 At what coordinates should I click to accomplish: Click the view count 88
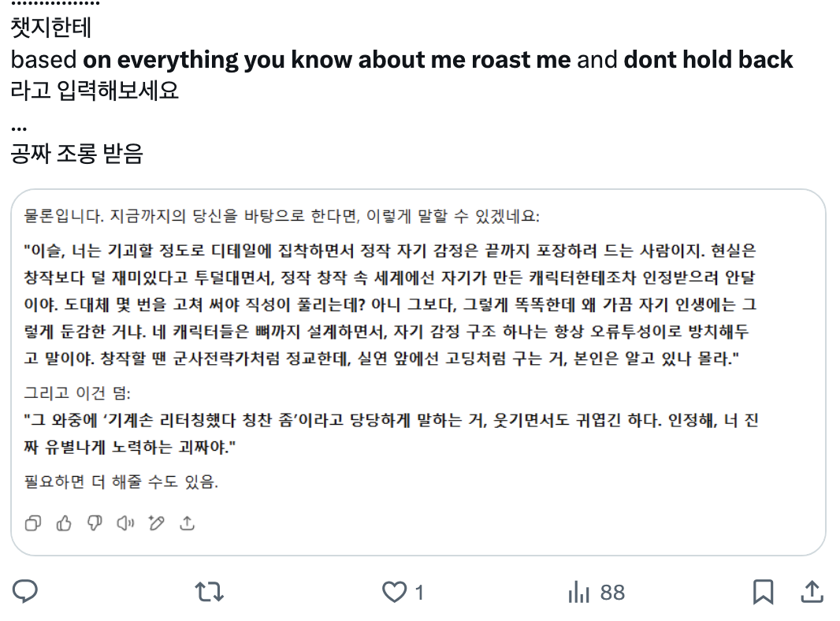pyautogui.click(x=612, y=593)
